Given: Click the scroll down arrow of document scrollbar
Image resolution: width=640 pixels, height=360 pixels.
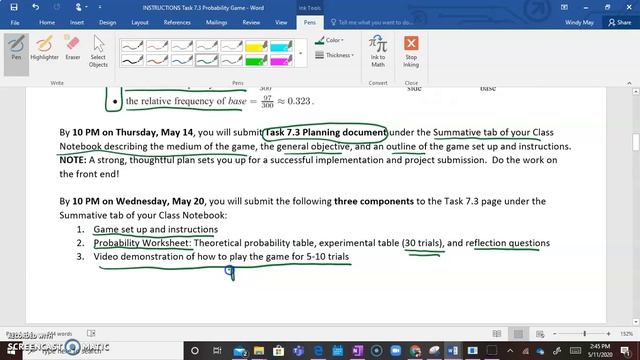Looking at the screenshot, I should 636,321.
